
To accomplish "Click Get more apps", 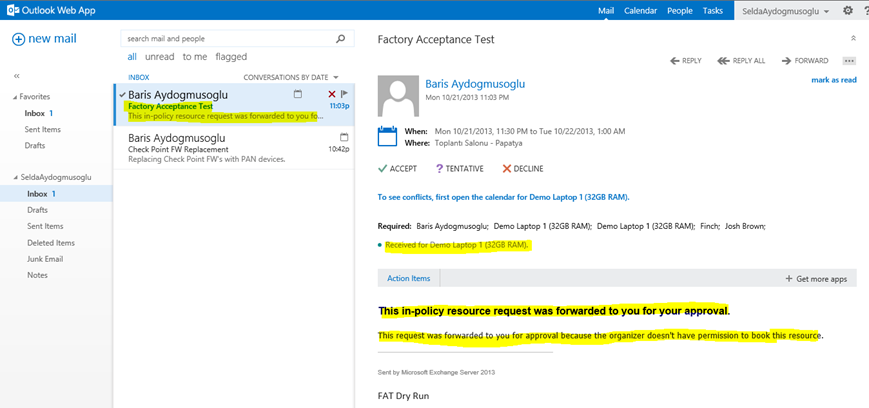I will (x=816, y=279).
